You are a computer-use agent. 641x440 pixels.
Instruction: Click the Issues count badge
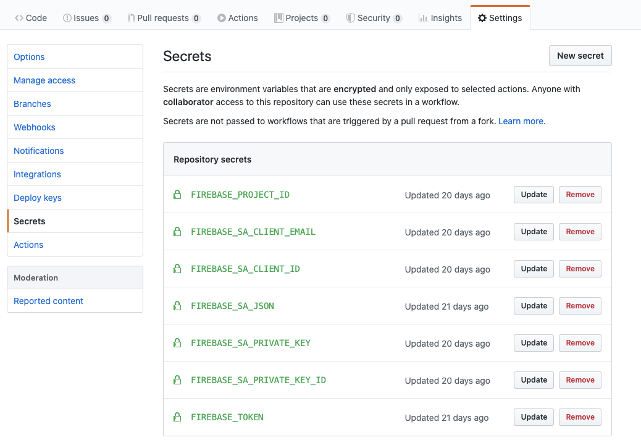click(x=107, y=18)
